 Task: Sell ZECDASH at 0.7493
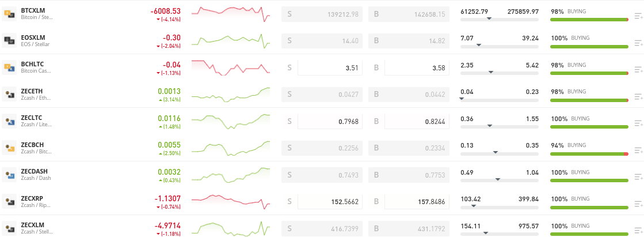pos(322,175)
